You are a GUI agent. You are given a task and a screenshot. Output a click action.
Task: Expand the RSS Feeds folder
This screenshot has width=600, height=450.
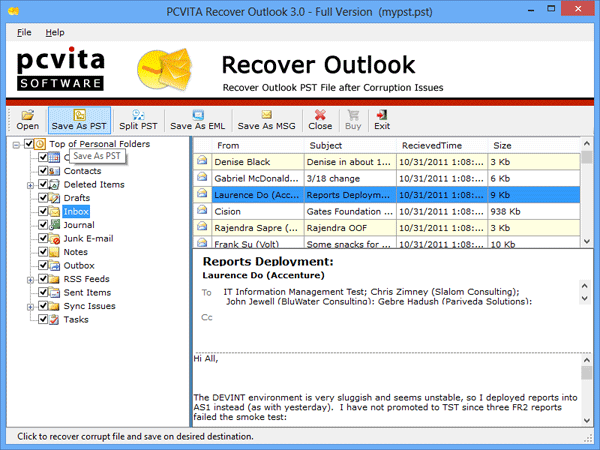[x=30, y=280]
